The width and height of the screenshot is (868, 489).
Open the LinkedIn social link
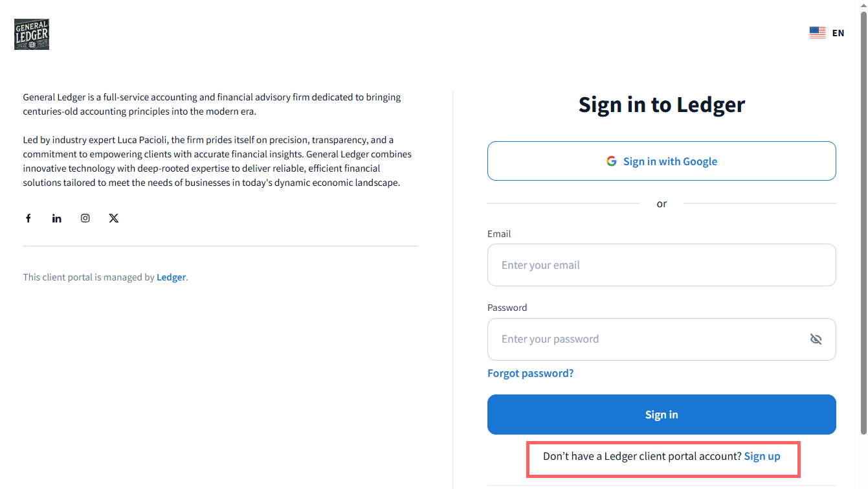tap(57, 218)
